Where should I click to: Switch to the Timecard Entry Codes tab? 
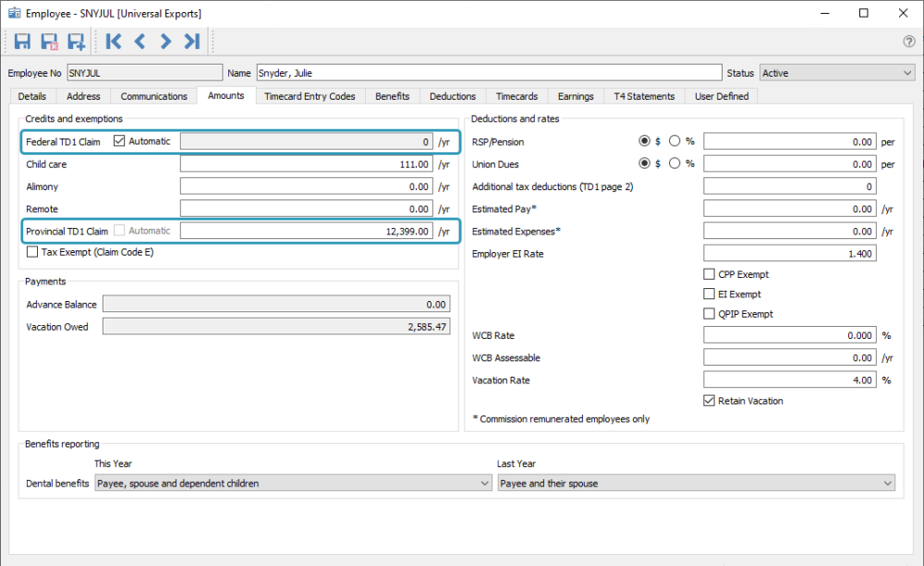310,96
